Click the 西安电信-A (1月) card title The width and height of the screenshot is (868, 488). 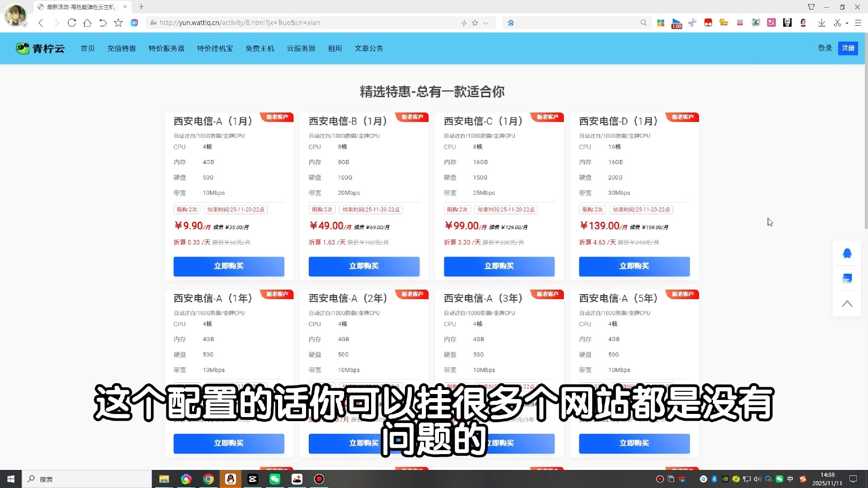(213, 121)
